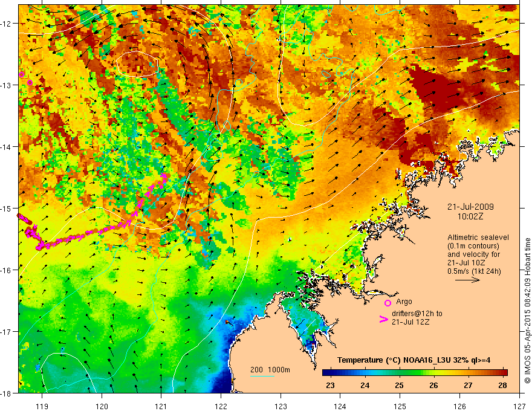This screenshot has height=411, width=532.
Task: Click the 0.5m/s velocity scale arrow
Action: [467, 280]
